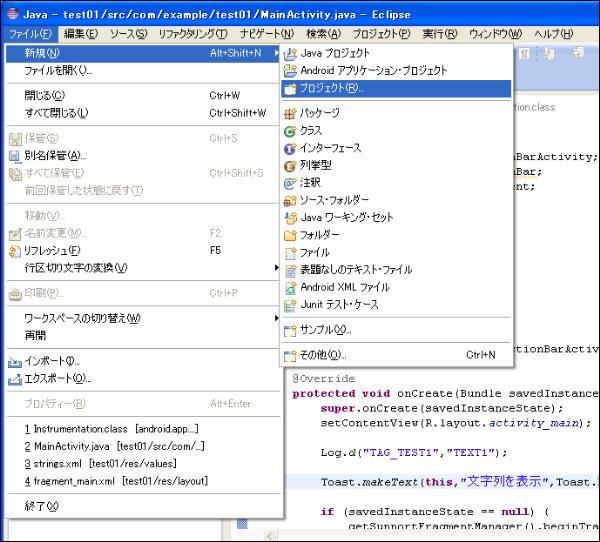Image resolution: width=600 pixels, height=542 pixels.
Task: Click the 列挙型 enum icon
Action: [290, 166]
